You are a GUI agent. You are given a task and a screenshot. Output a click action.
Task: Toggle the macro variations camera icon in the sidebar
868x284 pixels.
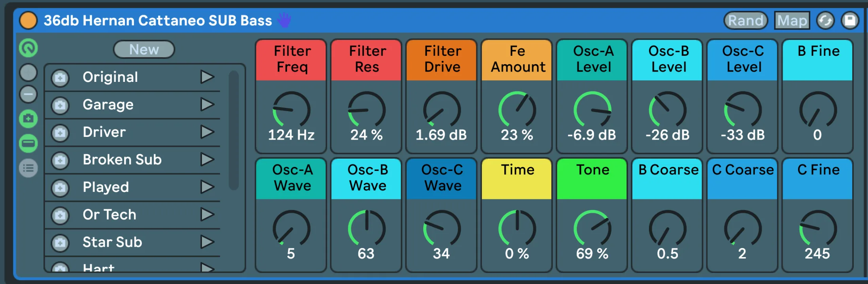28,119
